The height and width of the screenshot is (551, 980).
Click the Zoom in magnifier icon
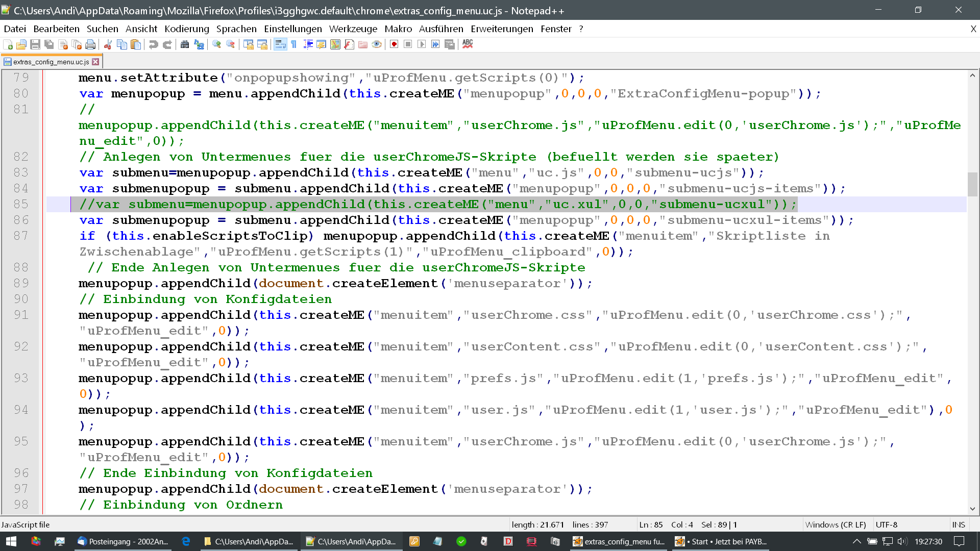(x=216, y=45)
